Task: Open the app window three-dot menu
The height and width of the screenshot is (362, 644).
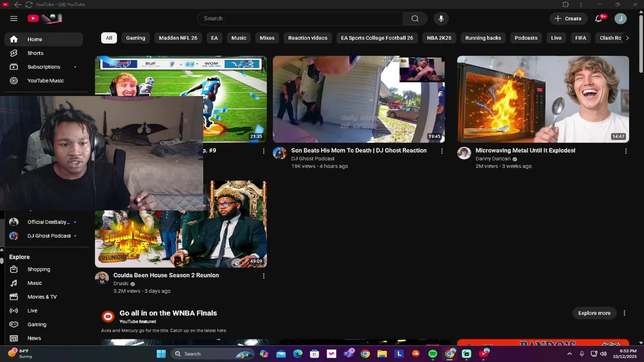Action: click(581, 5)
